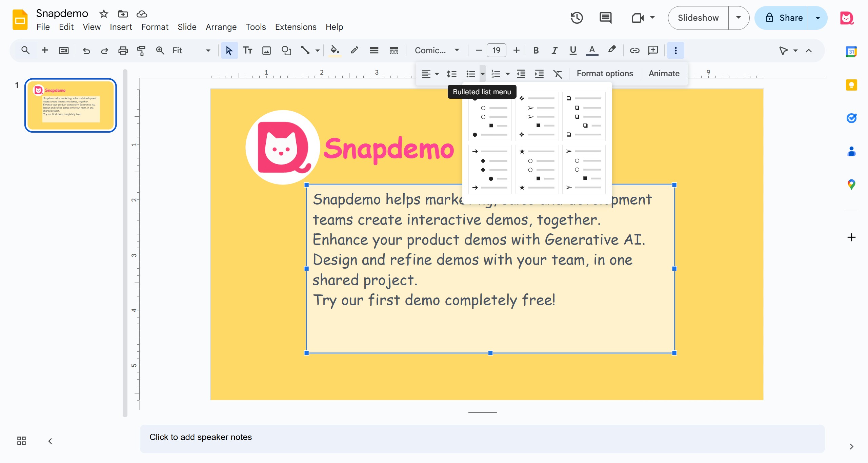The image size is (868, 463).
Task: Click the border weight icon
Action: pyautogui.click(x=374, y=51)
